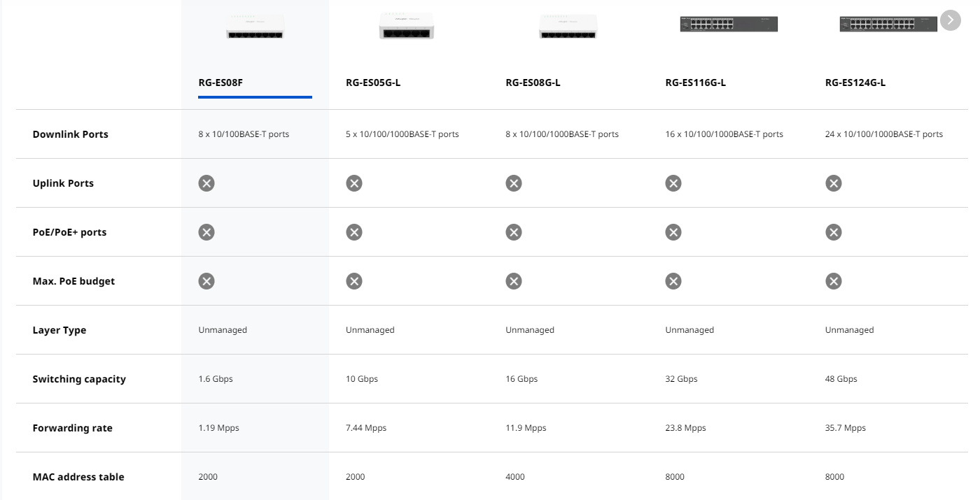Click Max. PoE budget X icon for RG-ES05G-L
Viewport: 980px width, 500px height.
tap(354, 281)
